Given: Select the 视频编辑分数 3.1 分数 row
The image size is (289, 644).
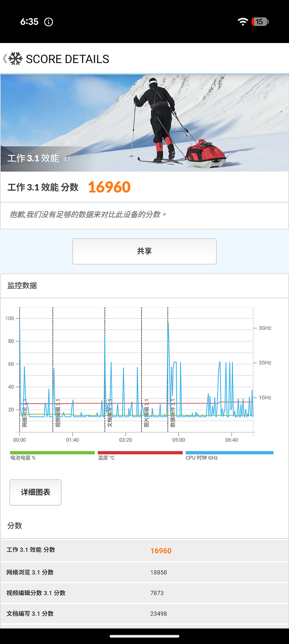Looking at the screenshot, I should coord(144,593).
